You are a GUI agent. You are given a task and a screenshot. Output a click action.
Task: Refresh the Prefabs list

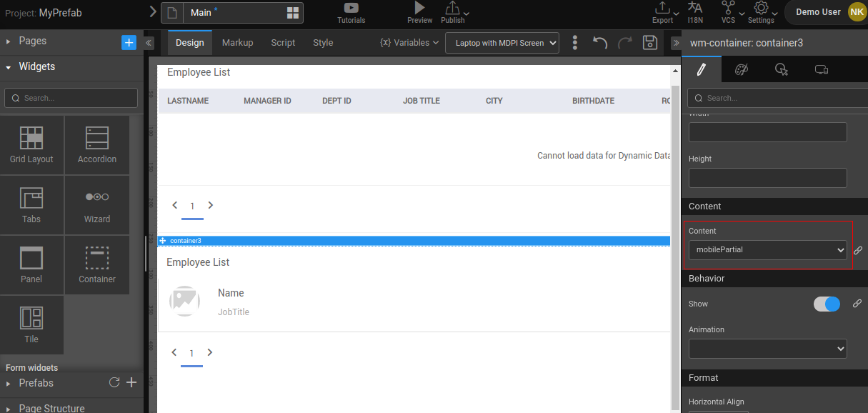click(x=114, y=383)
